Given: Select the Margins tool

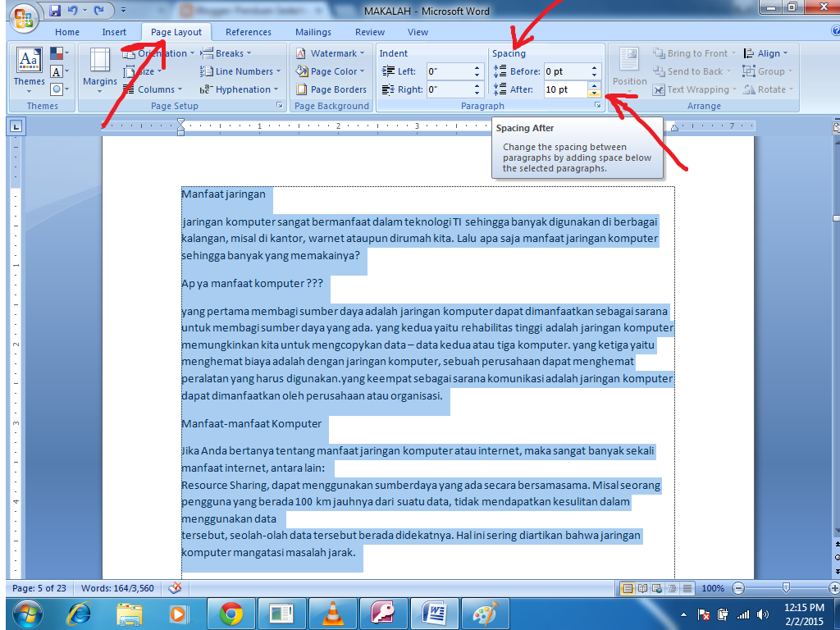Looking at the screenshot, I should [x=98, y=70].
